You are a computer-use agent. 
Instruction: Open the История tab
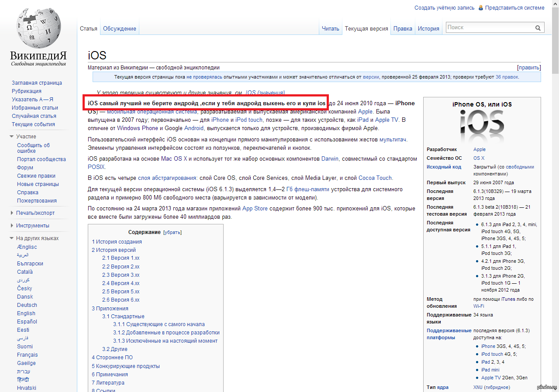point(428,28)
